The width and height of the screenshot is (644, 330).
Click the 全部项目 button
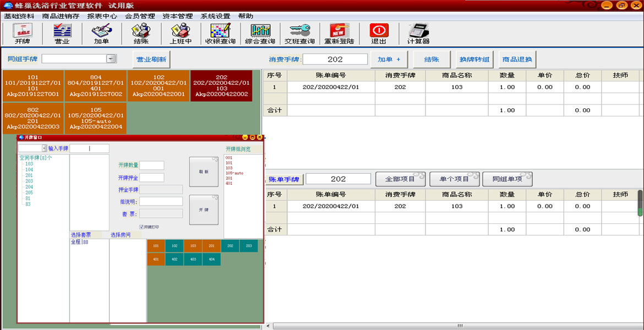point(400,179)
